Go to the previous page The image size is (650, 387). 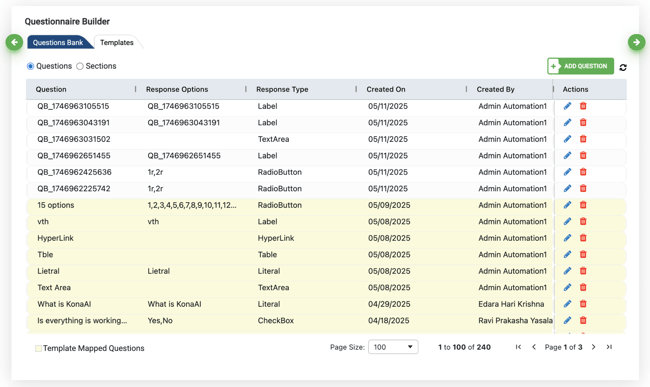(534, 347)
